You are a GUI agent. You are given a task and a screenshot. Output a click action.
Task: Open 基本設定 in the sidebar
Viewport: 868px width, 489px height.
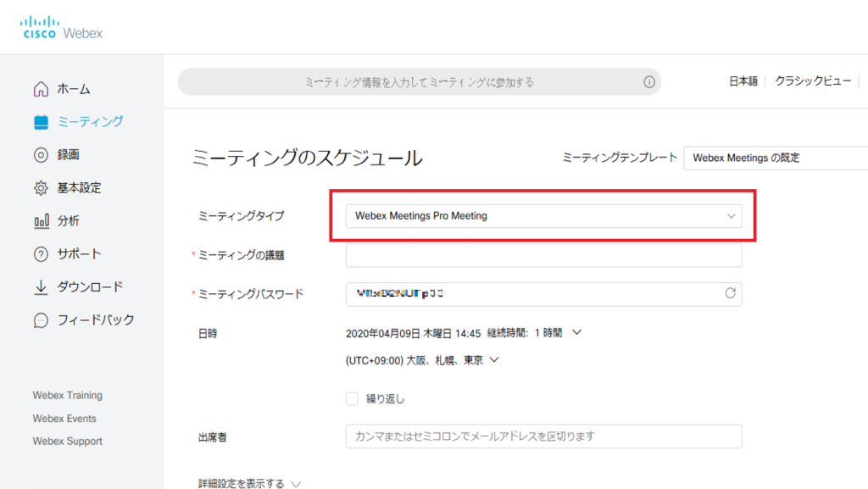tap(79, 188)
